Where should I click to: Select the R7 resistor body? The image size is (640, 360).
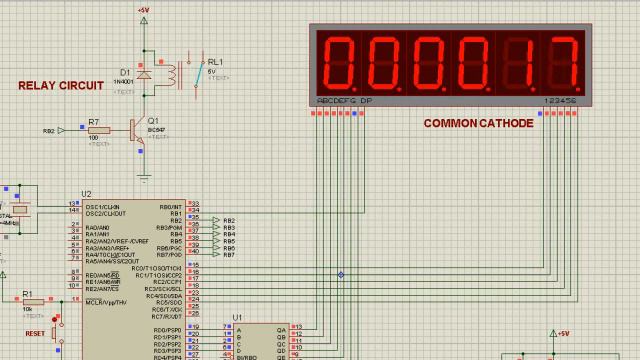[x=99, y=130]
